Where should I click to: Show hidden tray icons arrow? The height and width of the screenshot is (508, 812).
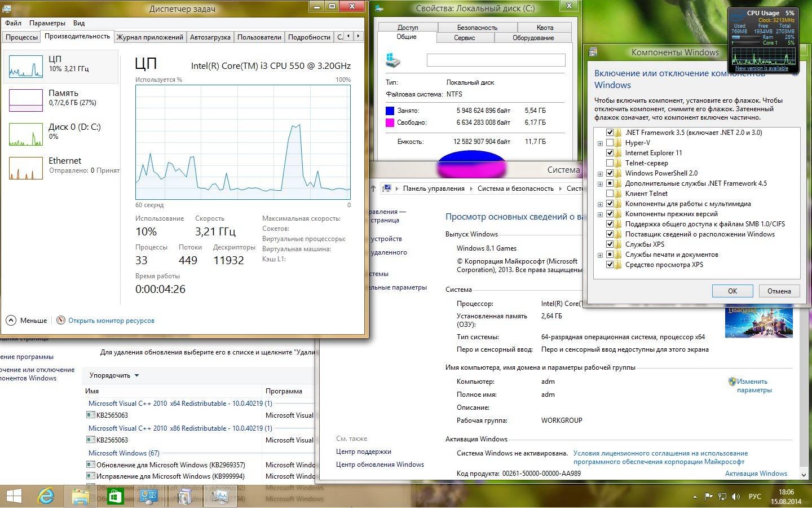click(695, 497)
